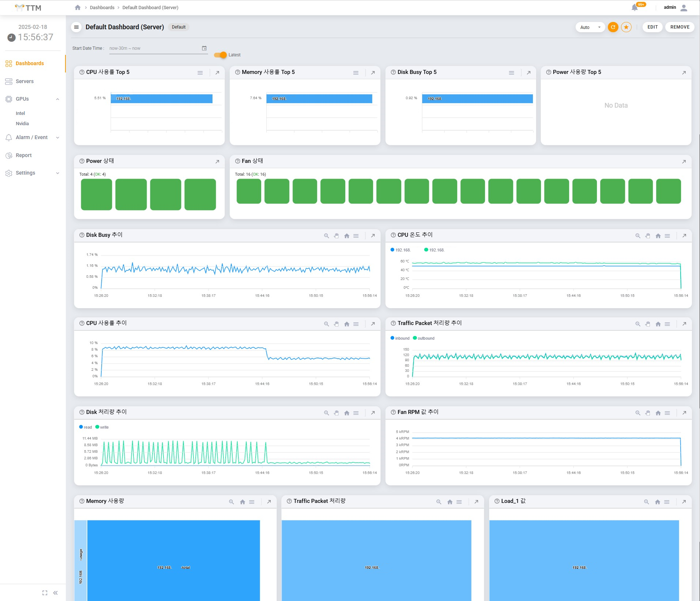Click the EDIT button
This screenshot has width=700, height=601.
(x=652, y=27)
